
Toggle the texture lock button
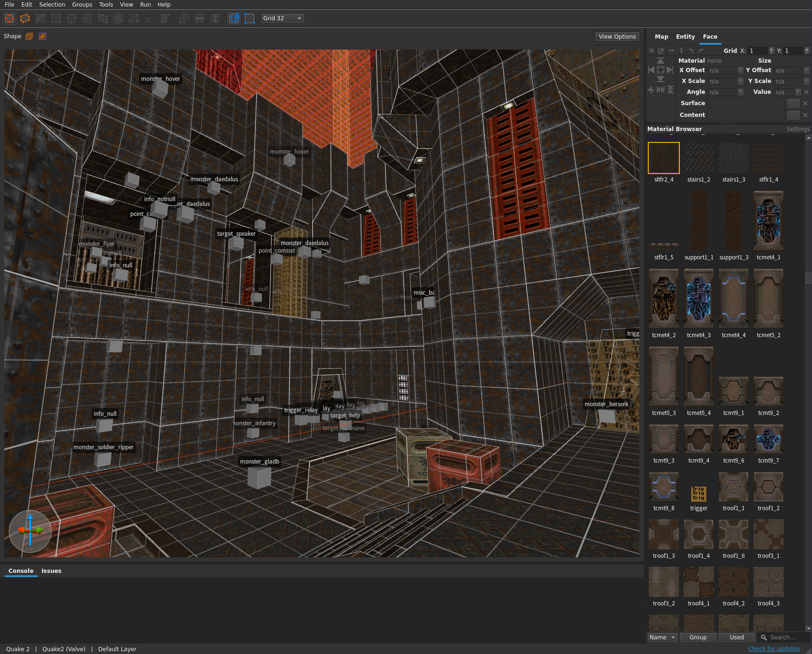(234, 18)
